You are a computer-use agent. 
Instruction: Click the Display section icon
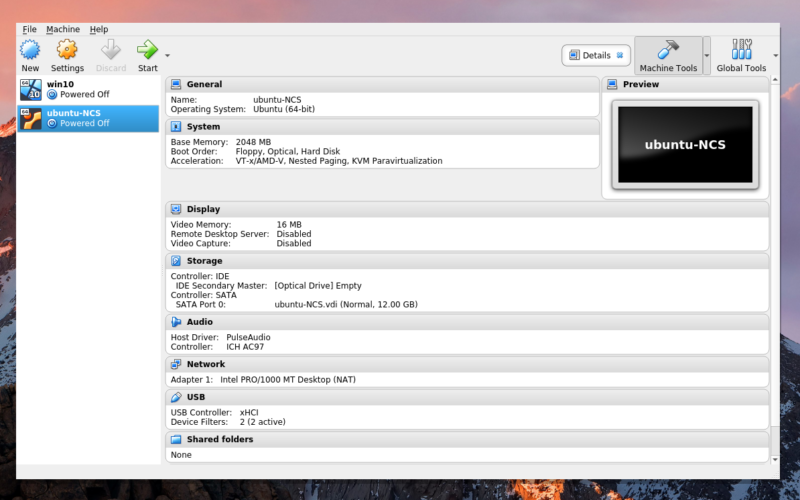pos(176,209)
